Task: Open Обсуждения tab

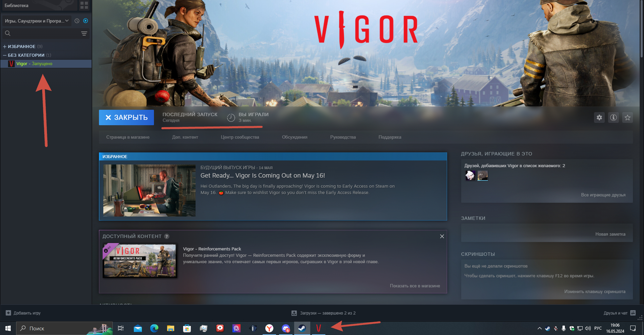Action: 294,137
